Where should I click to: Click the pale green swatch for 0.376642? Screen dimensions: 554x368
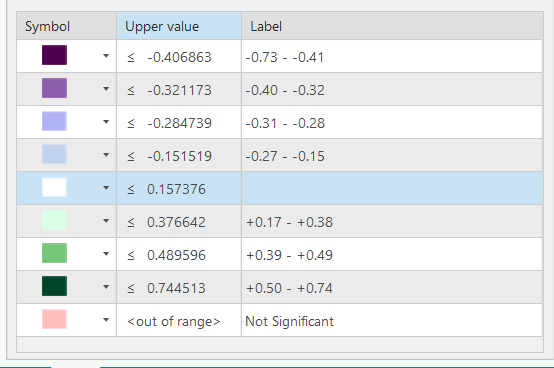click(54, 220)
